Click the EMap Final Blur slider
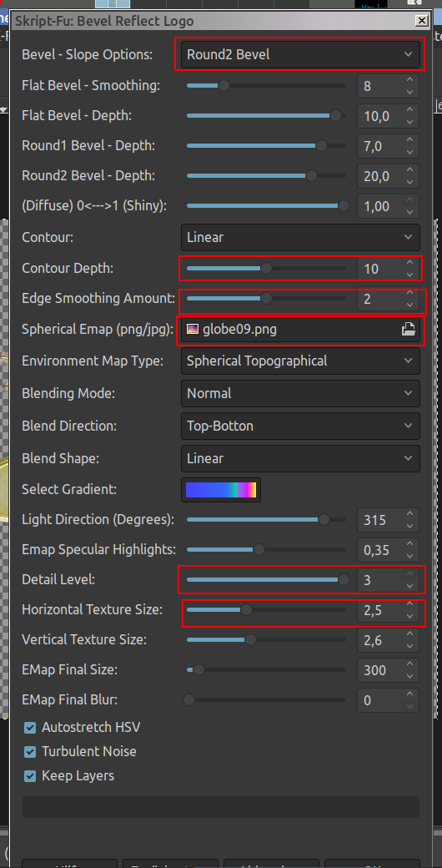The height and width of the screenshot is (868, 442). click(266, 699)
